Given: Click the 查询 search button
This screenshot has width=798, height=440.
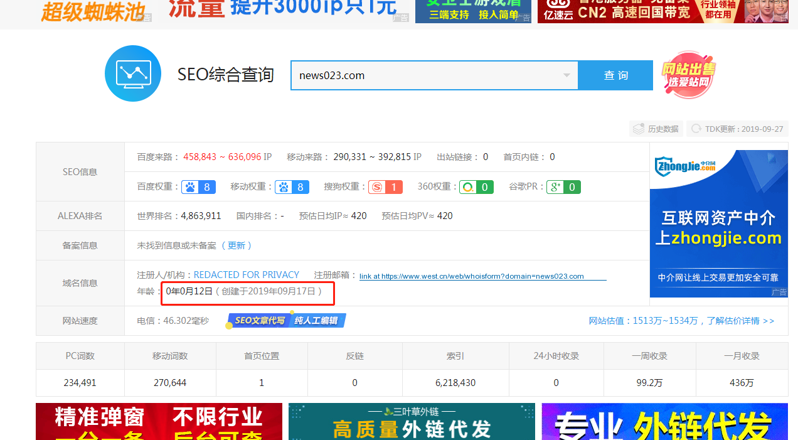Looking at the screenshot, I should [615, 75].
